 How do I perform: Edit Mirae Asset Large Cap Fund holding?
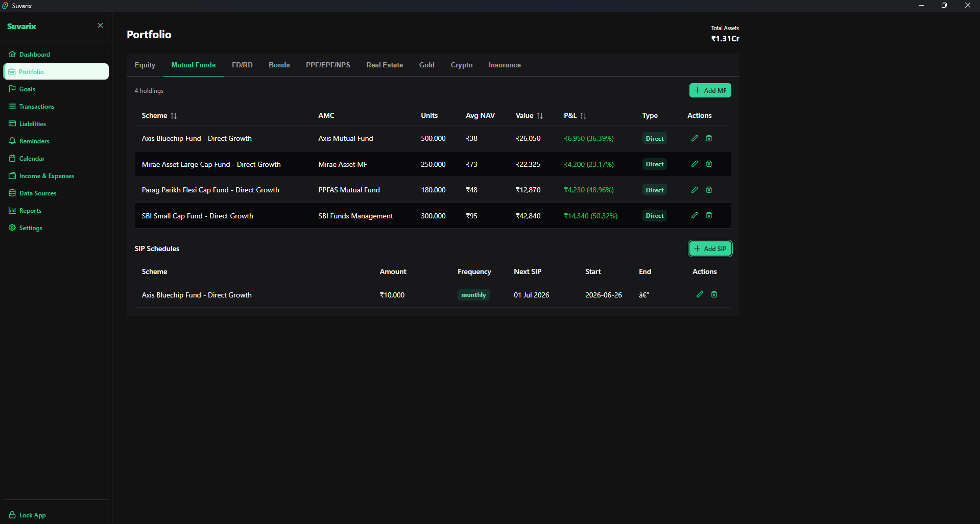click(695, 164)
